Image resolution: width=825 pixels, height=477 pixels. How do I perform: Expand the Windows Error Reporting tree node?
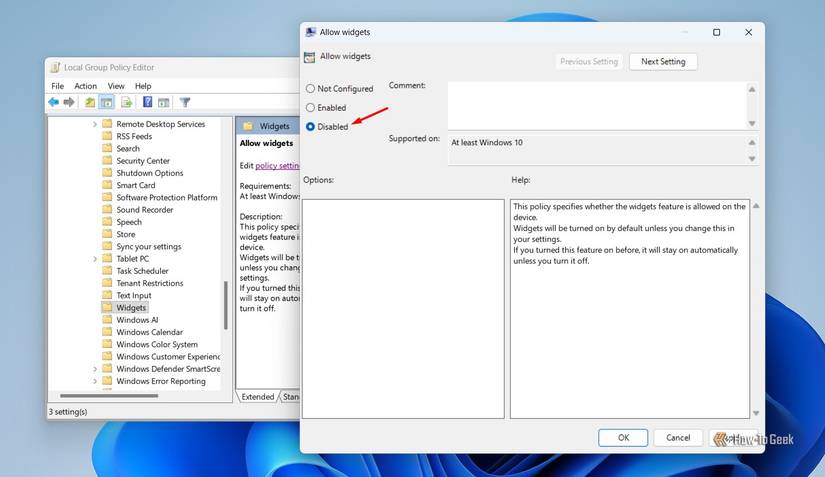coord(95,381)
